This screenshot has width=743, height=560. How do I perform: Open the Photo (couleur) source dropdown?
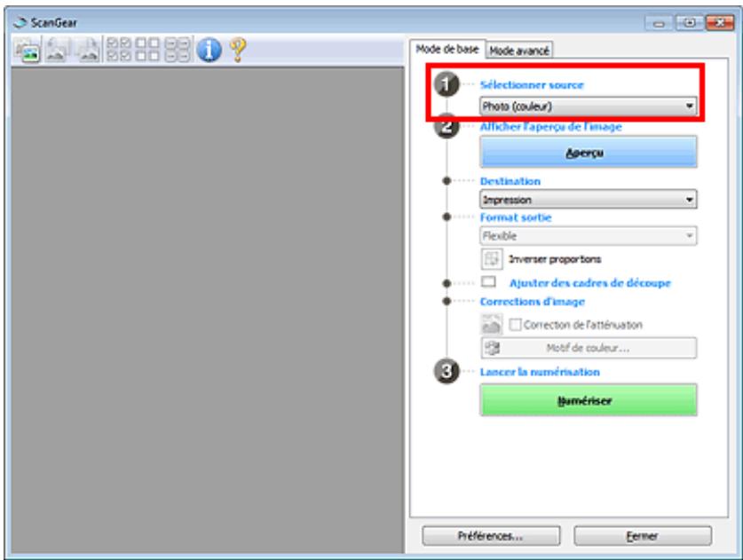pos(588,106)
